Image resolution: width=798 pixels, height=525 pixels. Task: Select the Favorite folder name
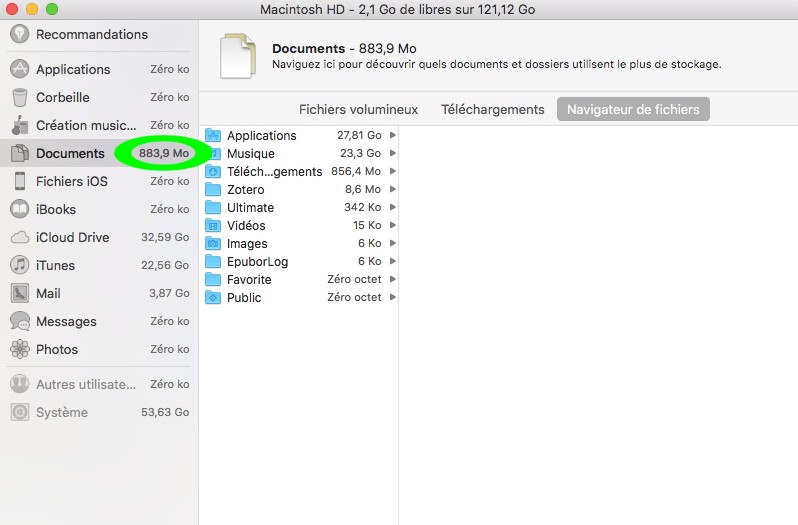[249, 280]
